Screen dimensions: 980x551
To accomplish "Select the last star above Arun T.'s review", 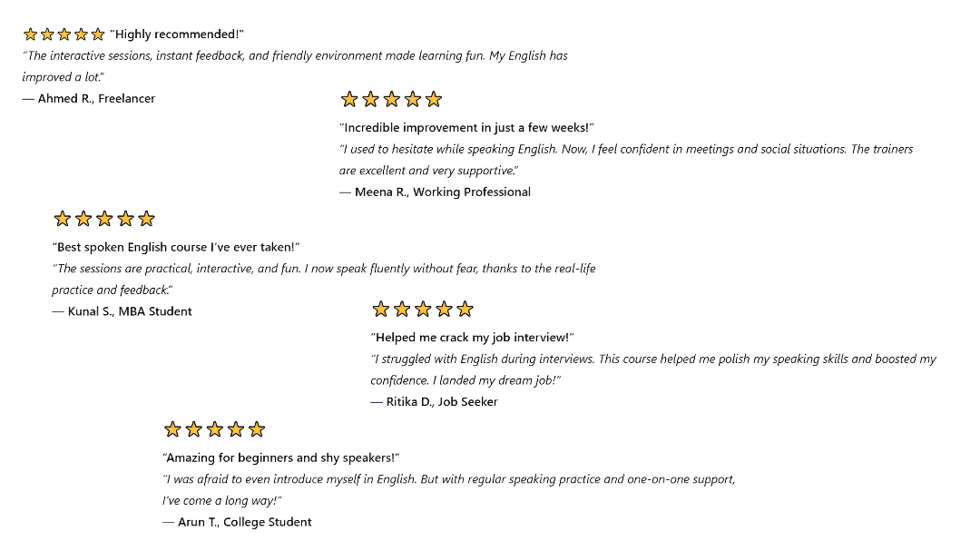I will point(256,429).
